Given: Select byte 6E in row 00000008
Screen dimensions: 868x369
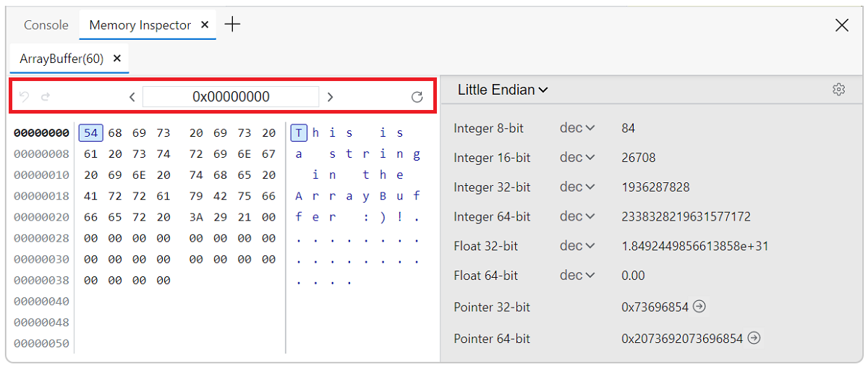Looking at the screenshot, I should tap(244, 154).
